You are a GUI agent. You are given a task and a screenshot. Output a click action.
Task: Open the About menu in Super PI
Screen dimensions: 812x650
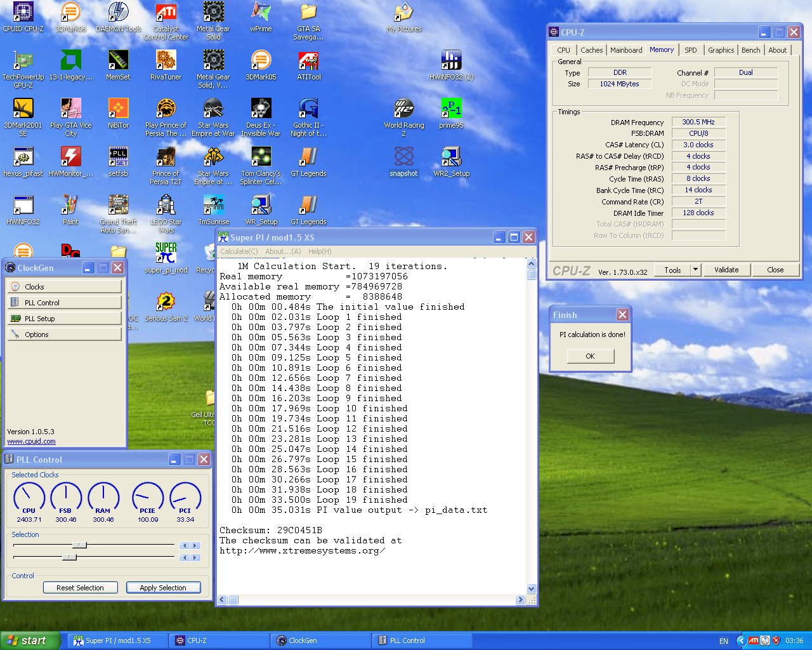pos(283,251)
